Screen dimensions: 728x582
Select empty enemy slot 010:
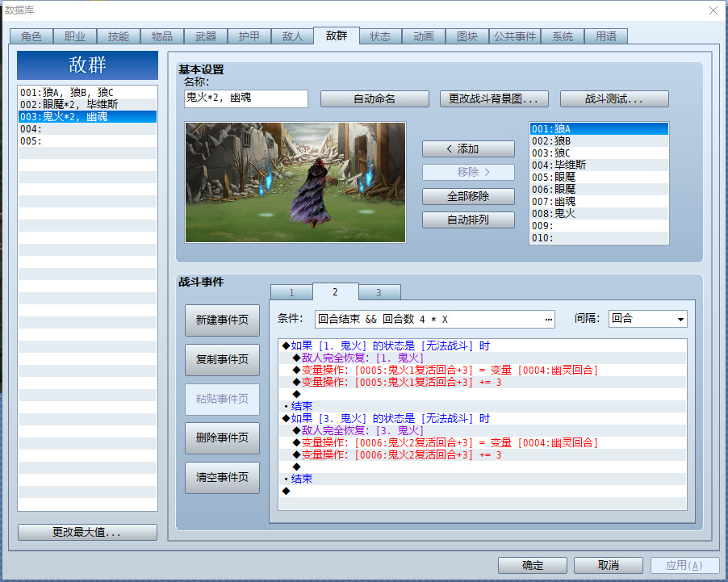click(599, 238)
